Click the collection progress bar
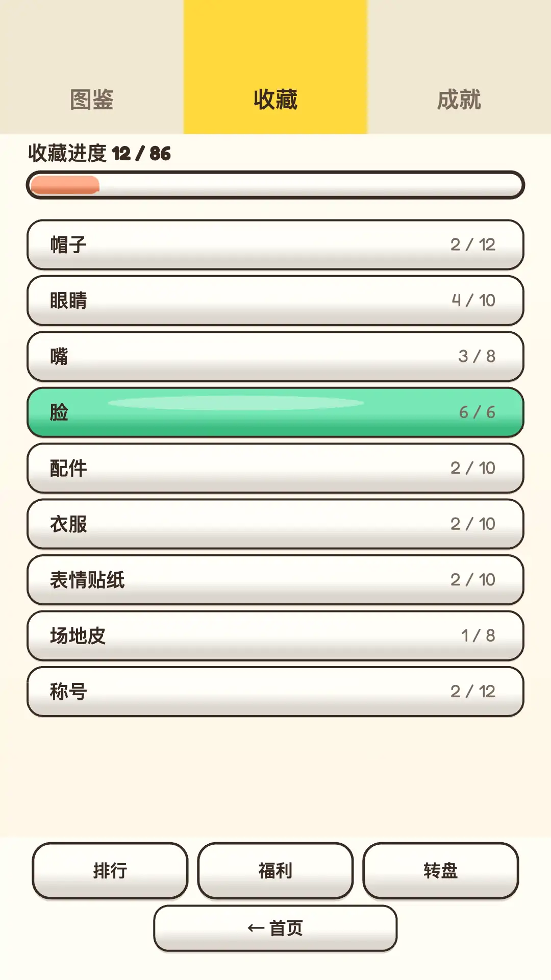This screenshot has height=980, width=551. click(x=275, y=185)
